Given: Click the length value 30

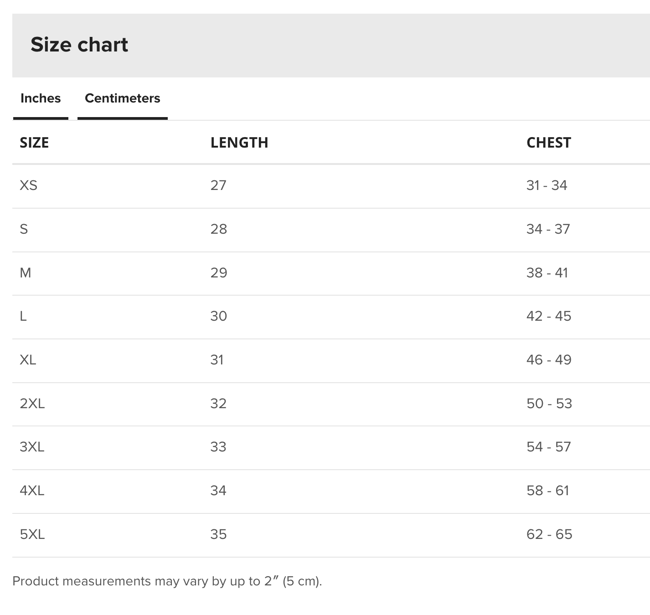Looking at the screenshot, I should pos(218,316).
